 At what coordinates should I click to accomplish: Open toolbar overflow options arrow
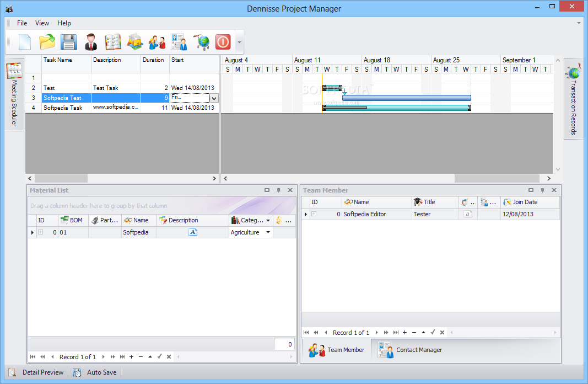click(x=239, y=42)
